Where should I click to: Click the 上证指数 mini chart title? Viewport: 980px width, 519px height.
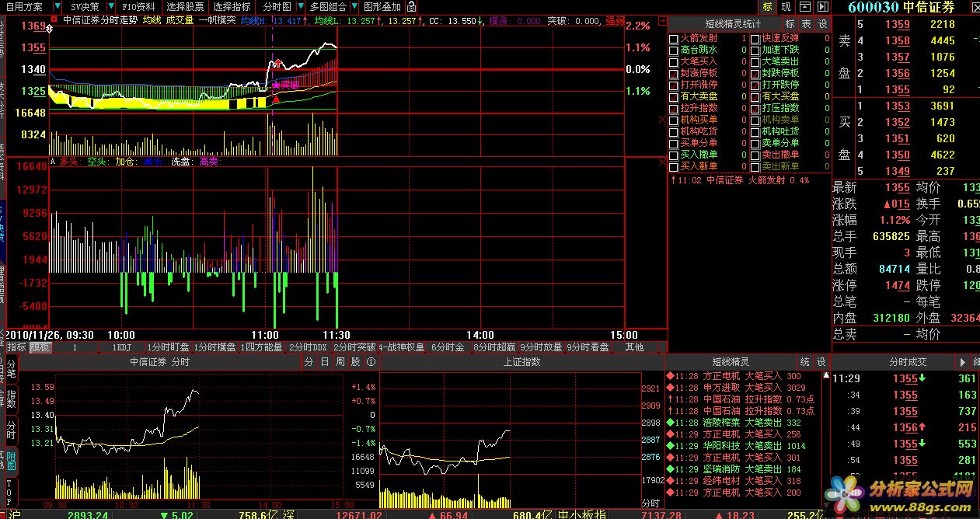(522, 362)
